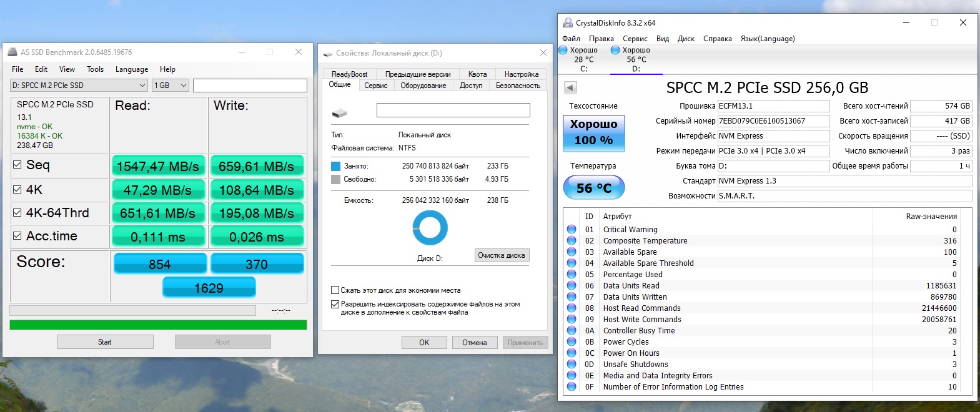Toggle the Seq test checkbox
The image size is (980, 412).
(17, 165)
